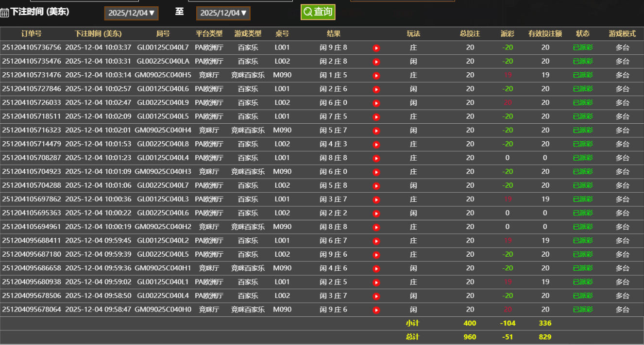Click the replay icon for order 251204105694961

click(x=376, y=226)
